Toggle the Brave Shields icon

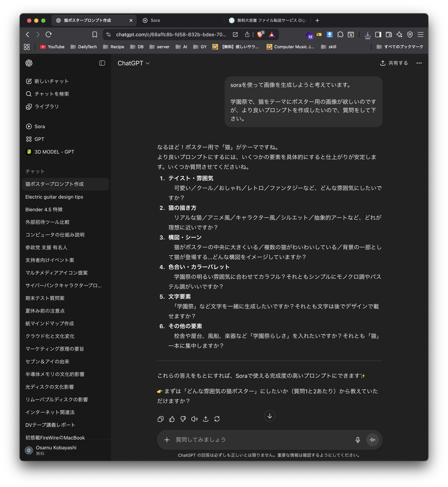(260, 35)
